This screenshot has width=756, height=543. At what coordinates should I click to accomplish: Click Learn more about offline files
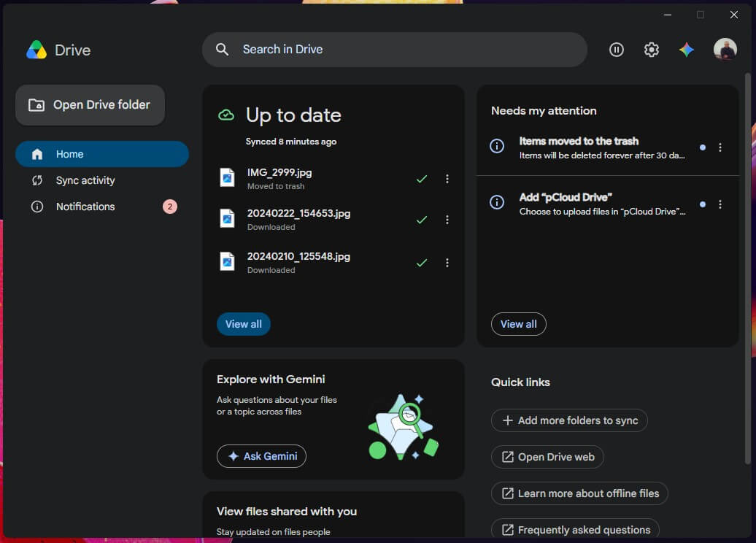[x=579, y=494]
